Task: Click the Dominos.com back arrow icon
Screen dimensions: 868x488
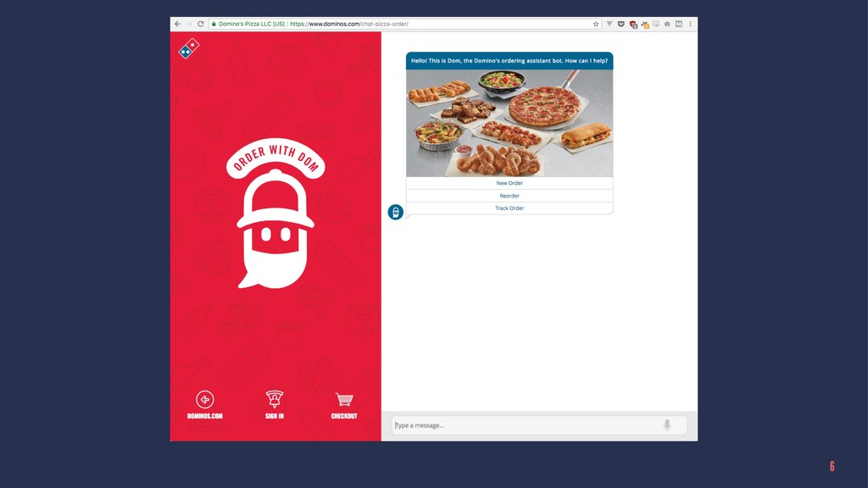Action: point(205,399)
